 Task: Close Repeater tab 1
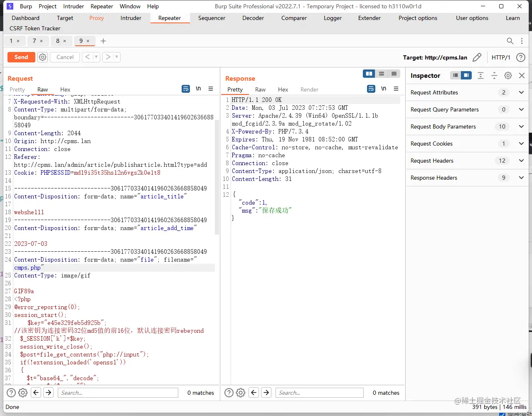tap(18, 41)
